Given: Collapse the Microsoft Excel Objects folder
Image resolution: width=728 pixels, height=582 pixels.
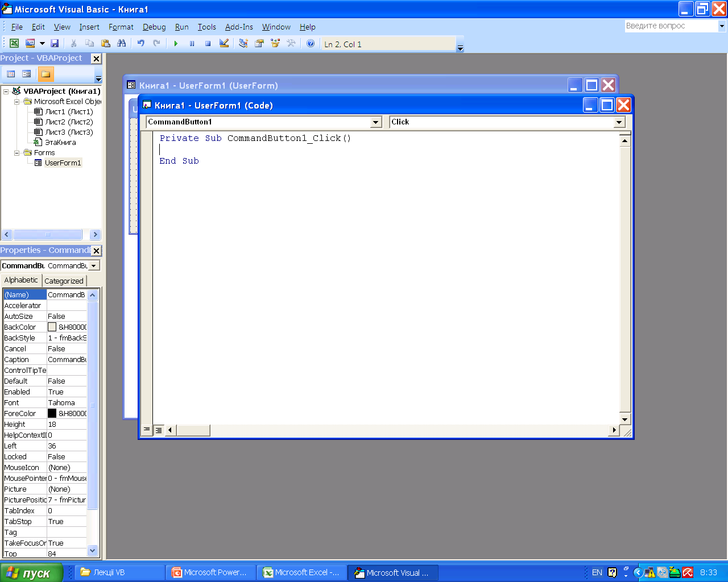Looking at the screenshot, I should coord(17,102).
